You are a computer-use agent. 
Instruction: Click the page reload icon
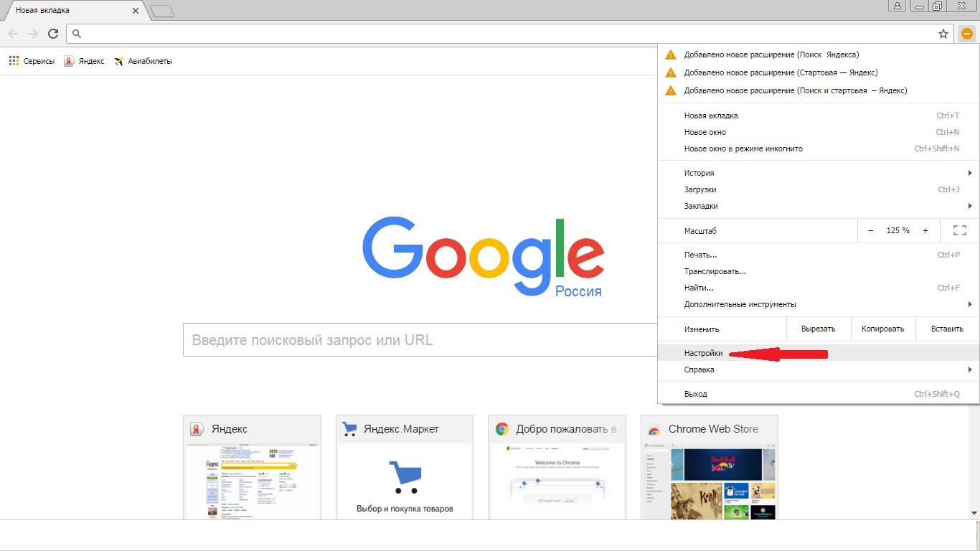tap(52, 34)
